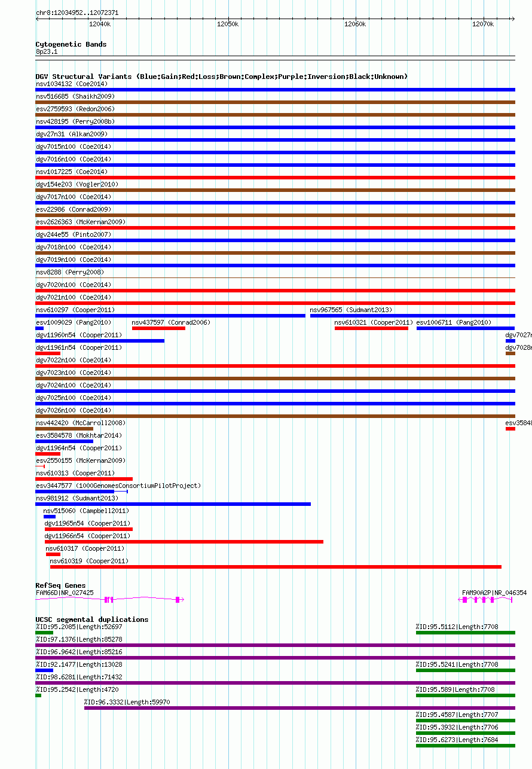Click %ID:96.9642|Length:85216 duplication label
532x769 pixels.
click(79, 652)
